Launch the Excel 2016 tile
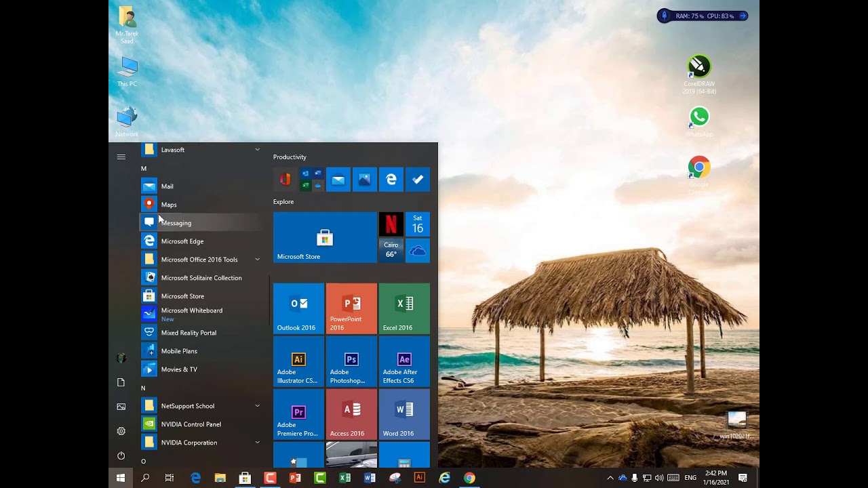Viewport: 868px width, 488px height. [404, 308]
